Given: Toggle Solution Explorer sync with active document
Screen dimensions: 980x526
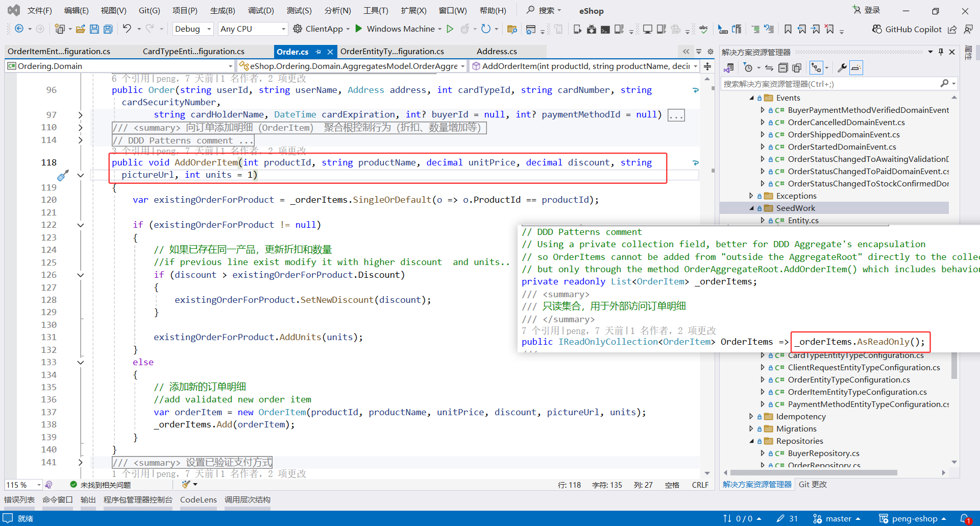Looking at the screenshot, I should 769,68.
